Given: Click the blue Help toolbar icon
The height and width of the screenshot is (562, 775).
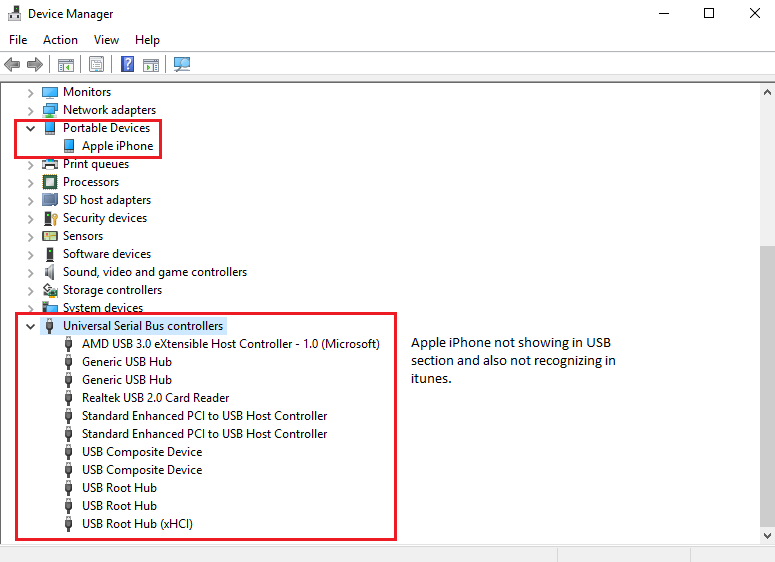Looking at the screenshot, I should tap(128, 64).
